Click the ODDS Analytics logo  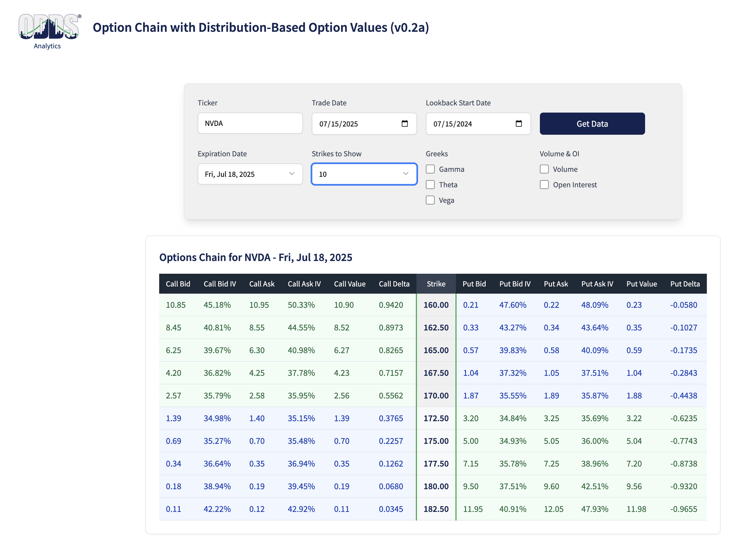point(50,32)
